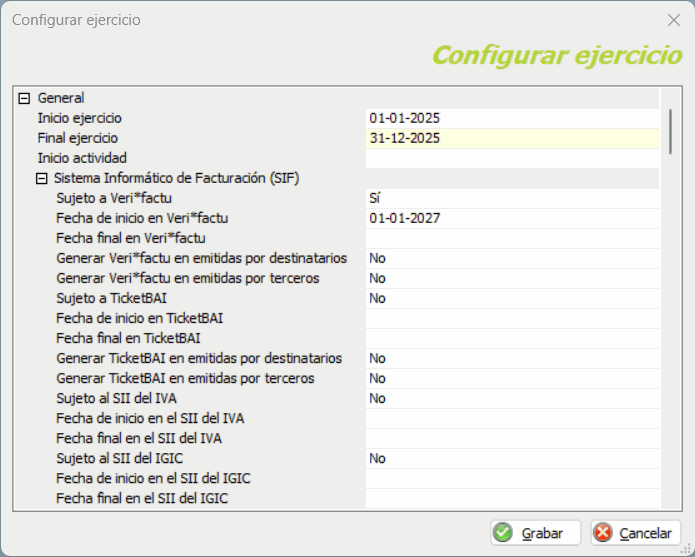The image size is (695, 557).
Task: Select Sistema Informático de Facturación (SIF) label
Action: coord(176,179)
